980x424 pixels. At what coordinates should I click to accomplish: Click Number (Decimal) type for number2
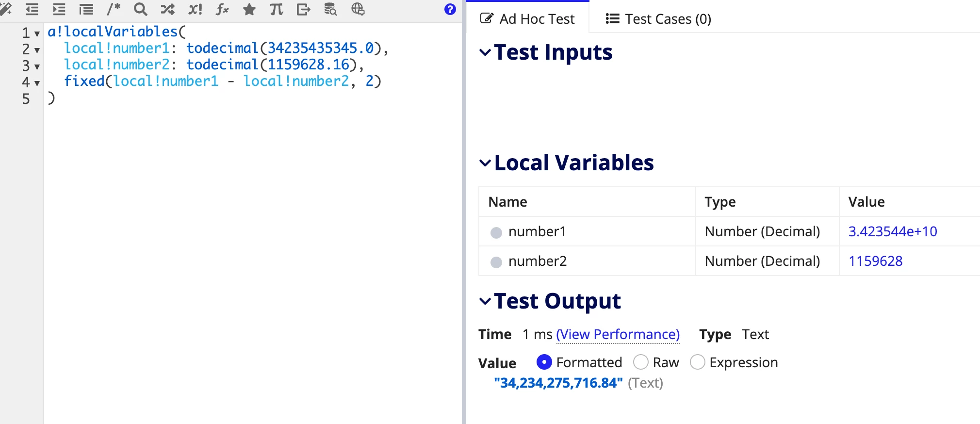click(762, 261)
